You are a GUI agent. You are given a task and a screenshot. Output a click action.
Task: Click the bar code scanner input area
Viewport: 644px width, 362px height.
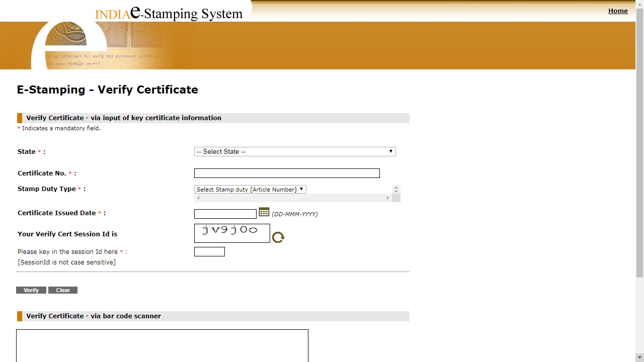162,346
